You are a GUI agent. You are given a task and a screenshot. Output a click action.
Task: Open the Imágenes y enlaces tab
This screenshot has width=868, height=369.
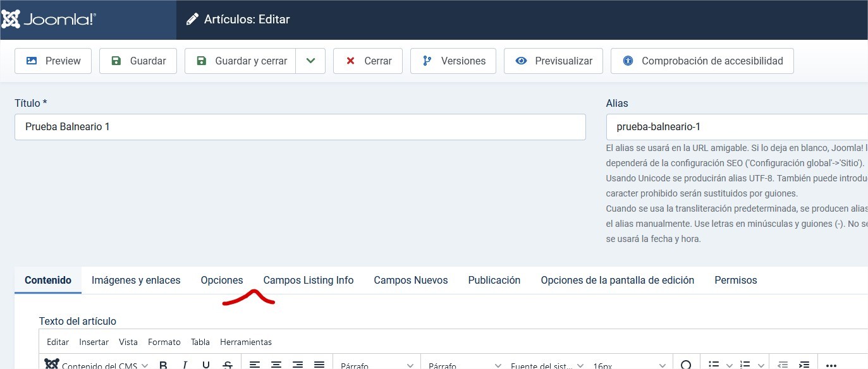136,280
